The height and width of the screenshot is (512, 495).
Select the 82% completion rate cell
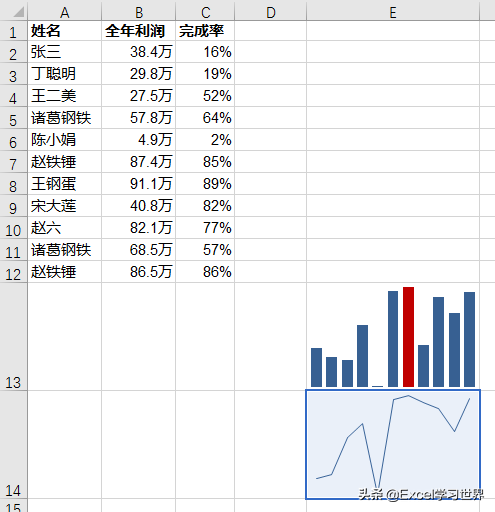(205, 206)
